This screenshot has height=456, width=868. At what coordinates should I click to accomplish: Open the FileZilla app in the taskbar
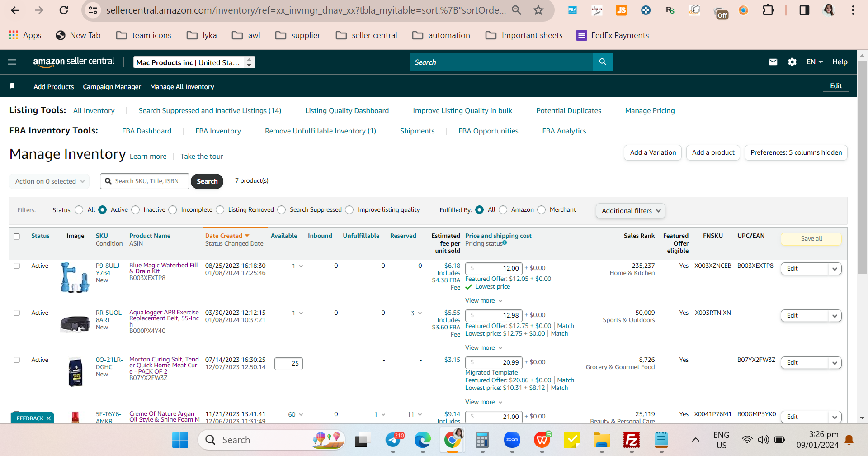pos(631,440)
